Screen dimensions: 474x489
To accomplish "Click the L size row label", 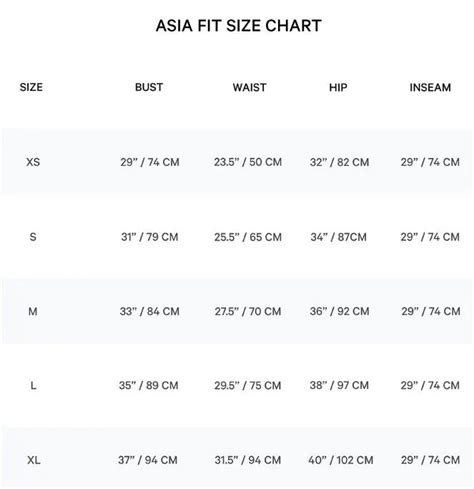I will 33,386.
